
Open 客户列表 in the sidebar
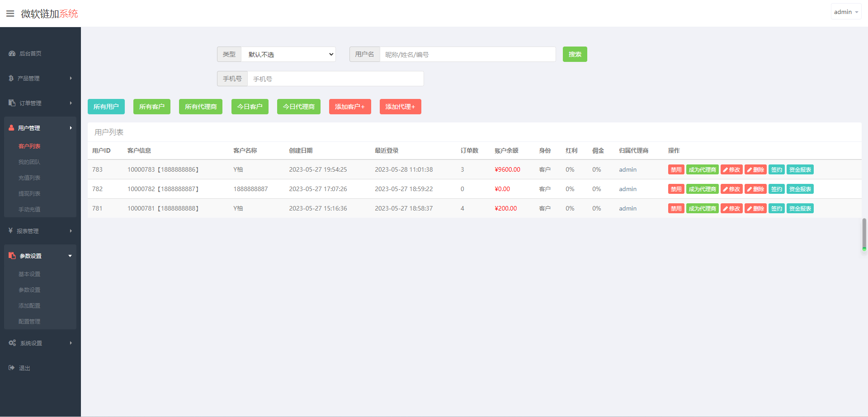click(x=29, y=146)
